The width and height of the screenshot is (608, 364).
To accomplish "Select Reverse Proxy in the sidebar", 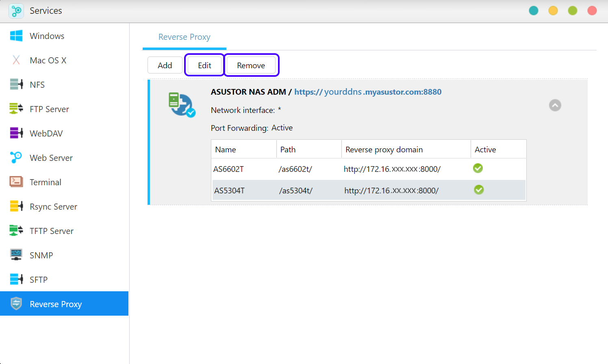I will (64, 303).
